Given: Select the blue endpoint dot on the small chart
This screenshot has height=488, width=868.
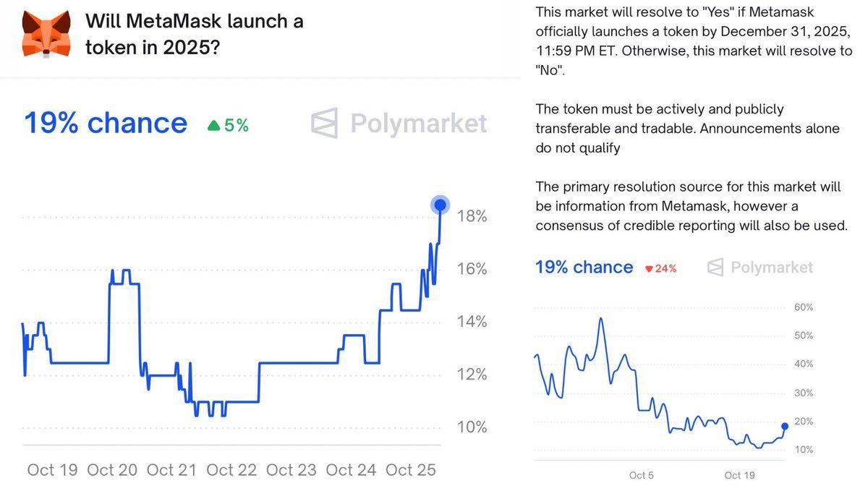Looking at the screenshot, I should coord(785,426).
